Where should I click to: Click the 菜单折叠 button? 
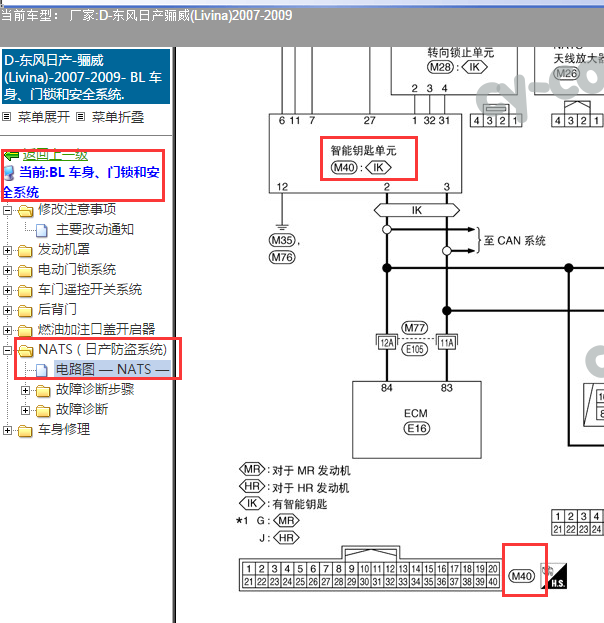point(118,117)
